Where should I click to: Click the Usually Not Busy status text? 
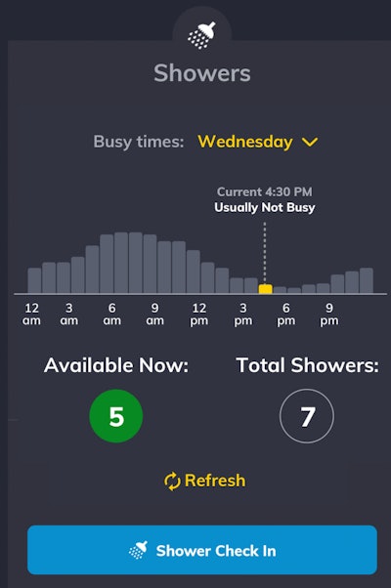265,207
